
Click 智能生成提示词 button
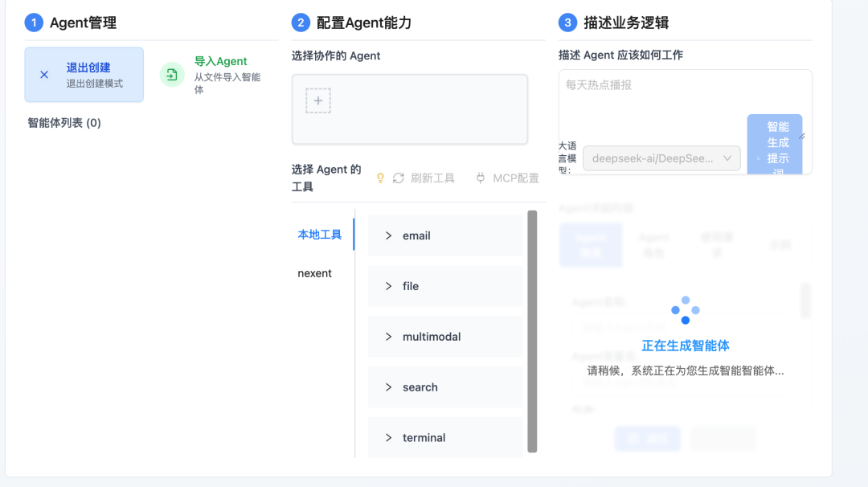click(775, 145)
